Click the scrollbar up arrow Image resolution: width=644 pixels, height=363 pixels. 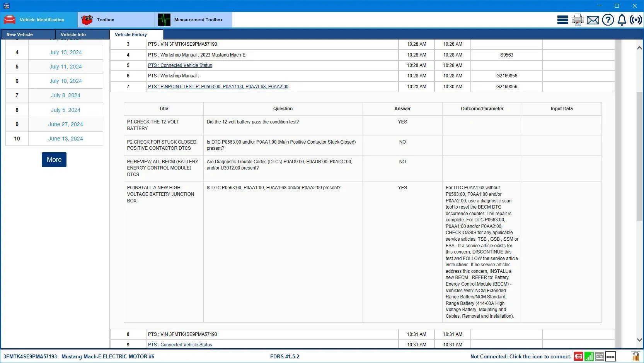pos(639,48)
